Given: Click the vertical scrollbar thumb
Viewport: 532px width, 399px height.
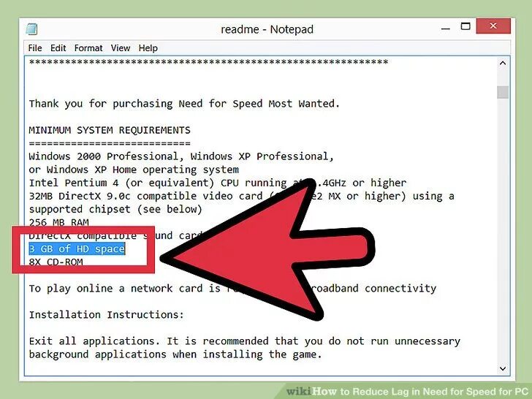Looking at the screenshot, I should (x=503, y=92).
